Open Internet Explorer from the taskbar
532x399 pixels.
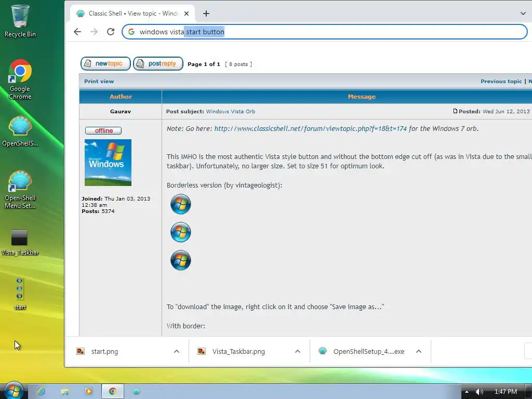pyautogui.click(x=41, y=392)
